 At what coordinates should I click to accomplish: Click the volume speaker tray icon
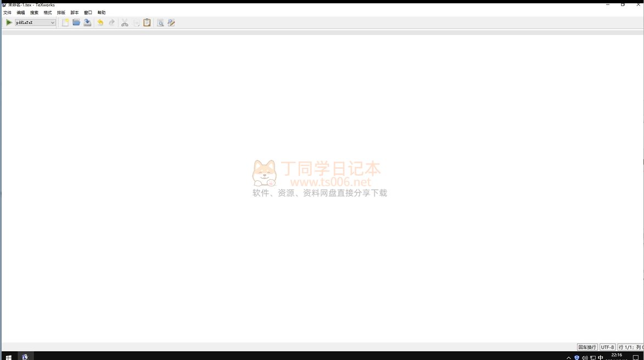[585, 358]
